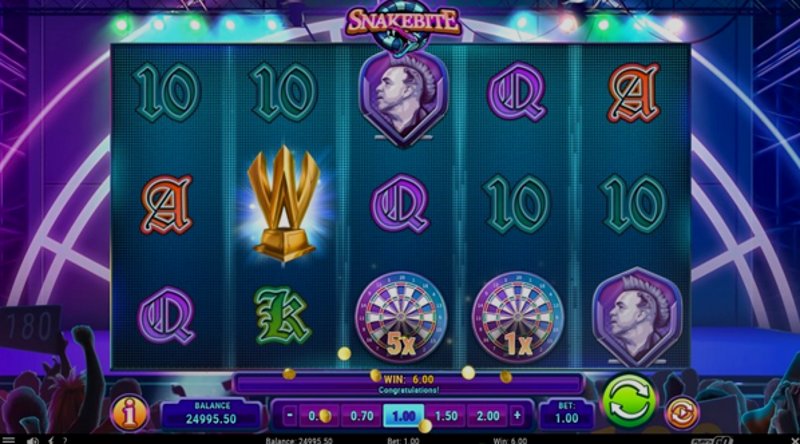Open the hamburger menu in bottom bar
Screen dimensions: 800x444
pyautogui.click(x=8, y=440)
